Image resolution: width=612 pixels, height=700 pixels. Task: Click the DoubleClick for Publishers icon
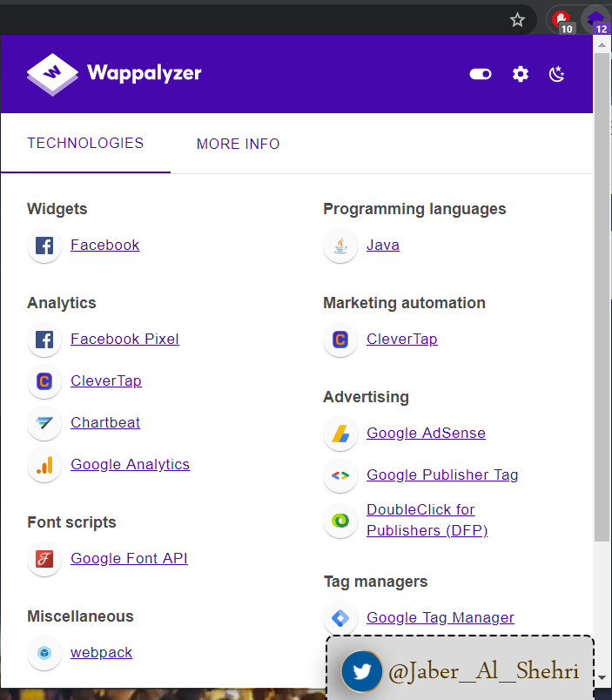[340, 521]
